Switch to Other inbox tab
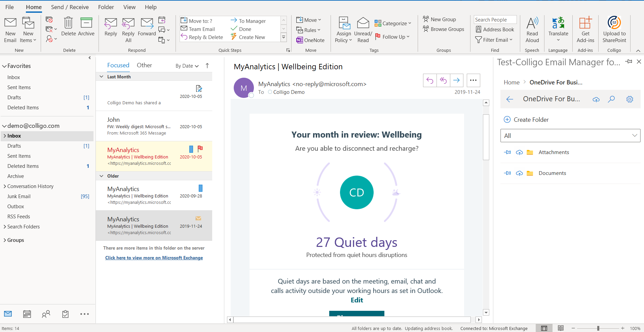This screenshot has width=644, height=332. pyautogui.click(x=144, y=65)
